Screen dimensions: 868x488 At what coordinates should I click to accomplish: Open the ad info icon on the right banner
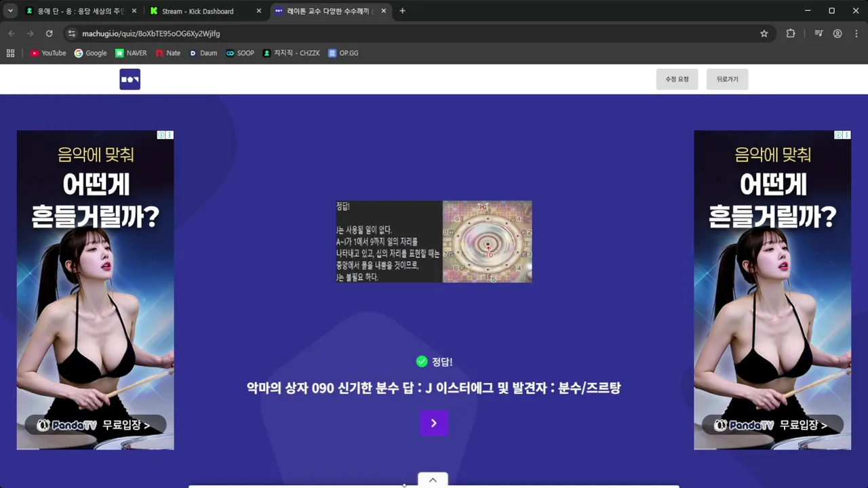pos(839,135)
